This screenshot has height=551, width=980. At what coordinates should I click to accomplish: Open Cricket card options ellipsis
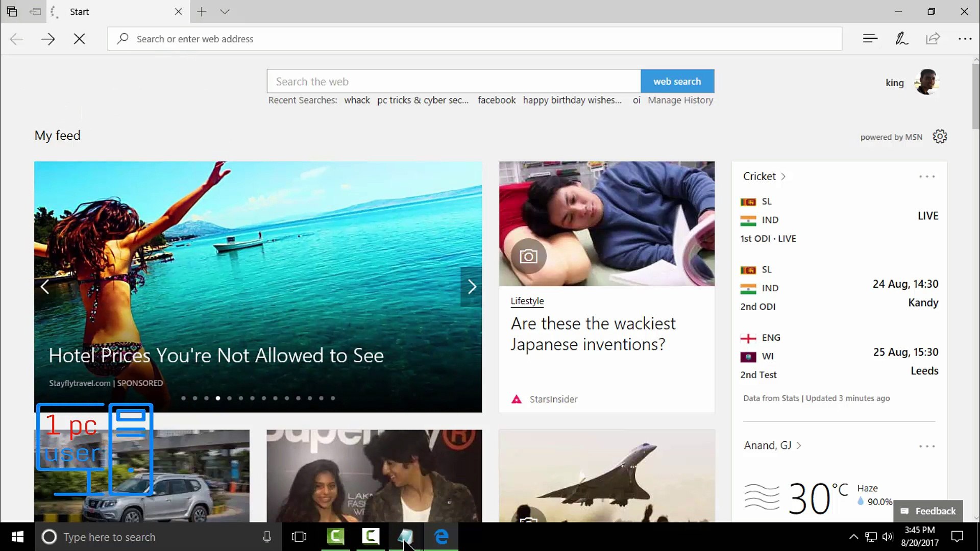tap(926, 177)
